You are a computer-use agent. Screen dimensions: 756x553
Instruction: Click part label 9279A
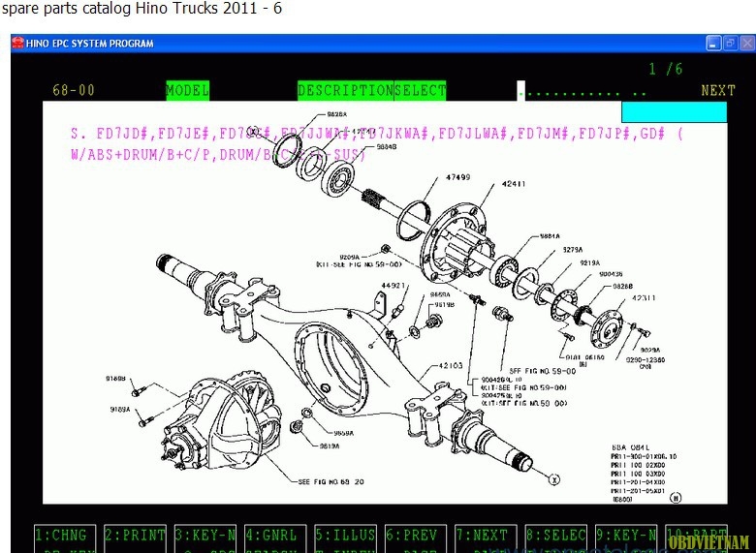pos(572,250)
